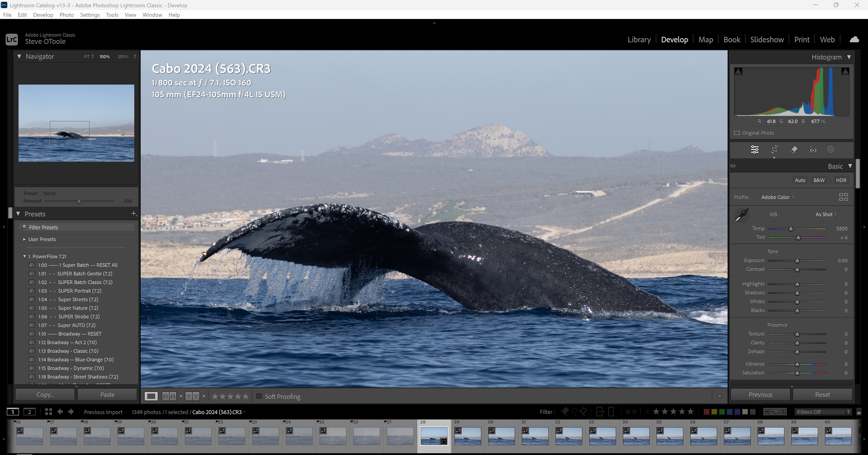This screenshot has height=455, width=868.
Task: Select the Healing eraser tool icon
Action: pos(794,149)
